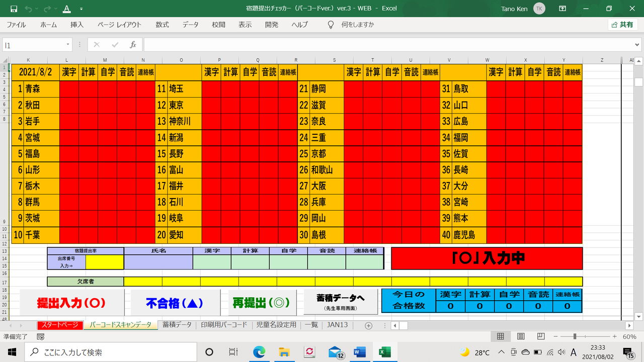The image size is (644, 362).
Task: Apply font color from quick access toolbar
Action: pos(67,9)
